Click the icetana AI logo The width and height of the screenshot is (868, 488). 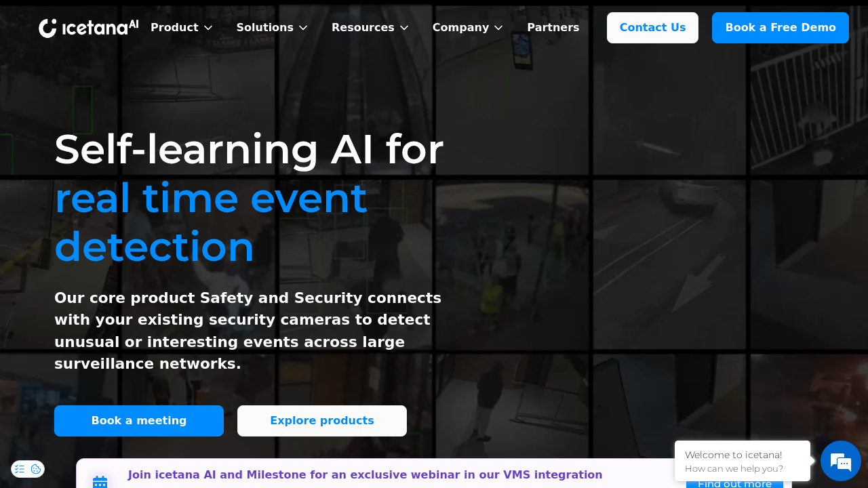pyautogui.click(x=88, y=28)
